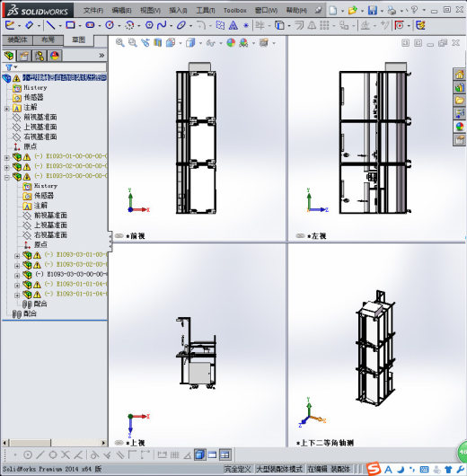Screen dimensions: 467x476
Task: Click the 大型装配体模式 status bar button
Action: 279,469
